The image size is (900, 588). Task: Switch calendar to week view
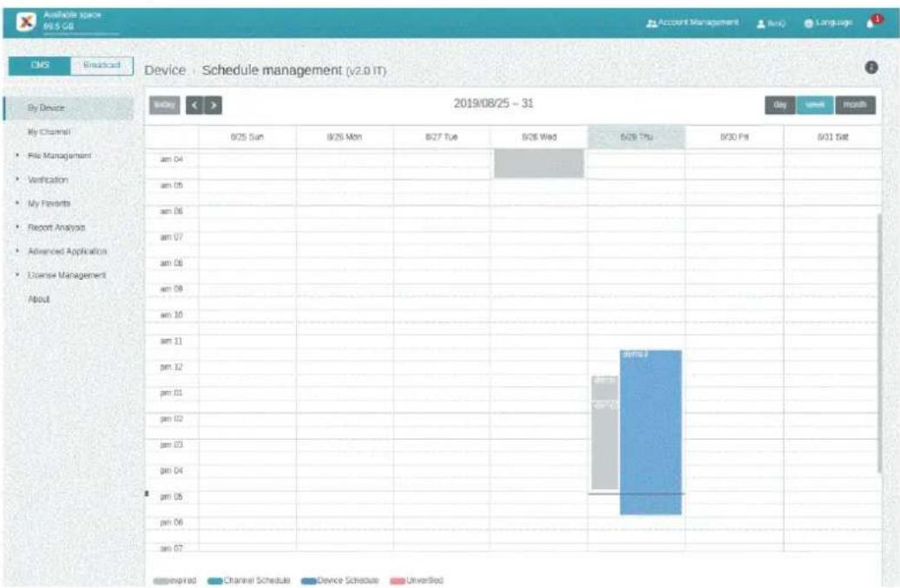(815, 105)
